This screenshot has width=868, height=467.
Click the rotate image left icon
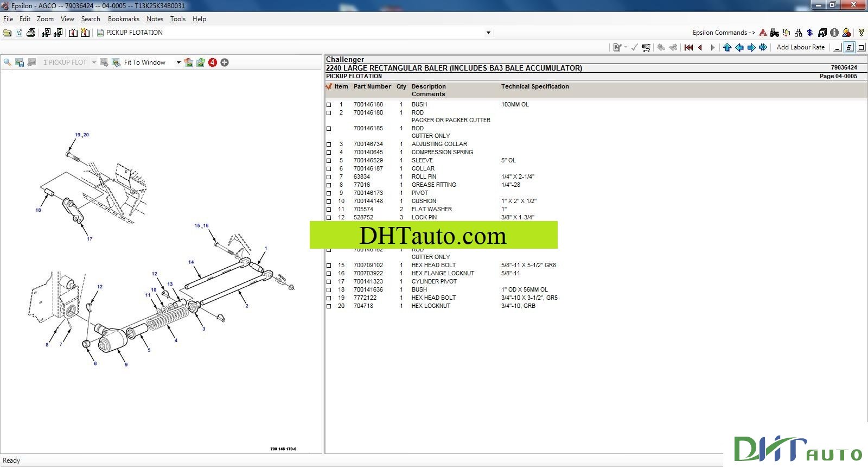tap(189, 62)
